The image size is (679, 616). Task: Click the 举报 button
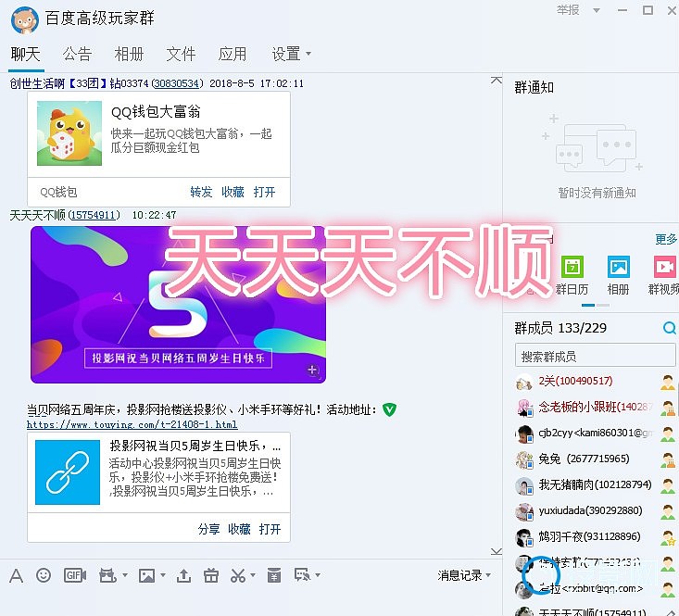568,10
